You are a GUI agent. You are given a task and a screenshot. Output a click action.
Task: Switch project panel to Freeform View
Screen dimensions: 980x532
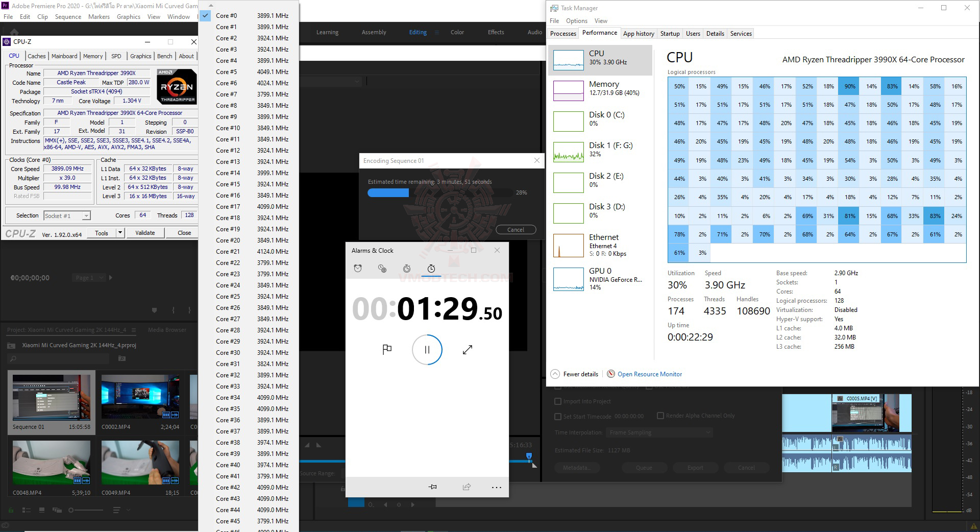pos(57,510)
